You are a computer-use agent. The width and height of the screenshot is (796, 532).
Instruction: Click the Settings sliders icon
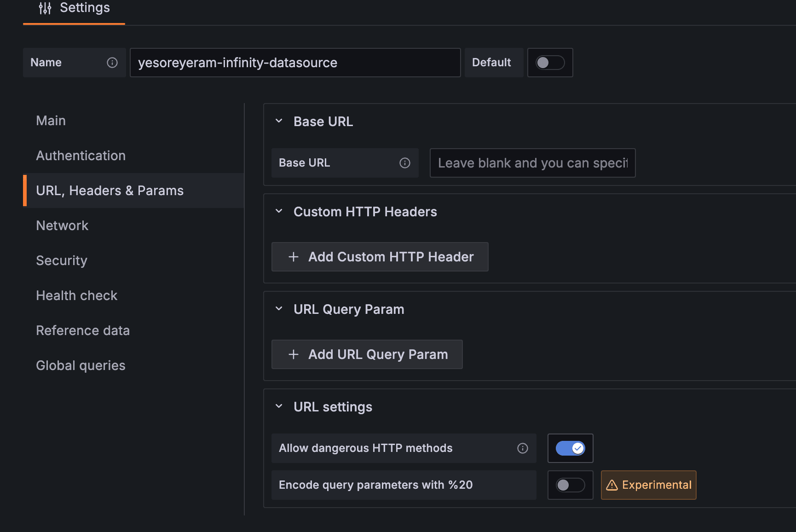coord(45,7)
